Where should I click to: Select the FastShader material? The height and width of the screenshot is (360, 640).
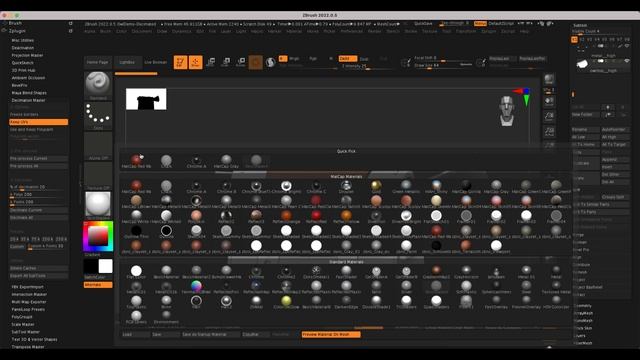[346, 271]
